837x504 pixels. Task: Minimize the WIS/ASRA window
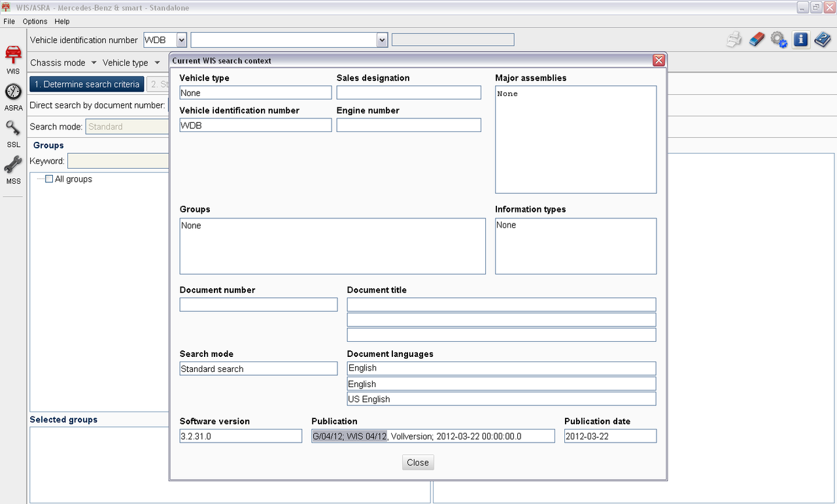pos(803,7)
